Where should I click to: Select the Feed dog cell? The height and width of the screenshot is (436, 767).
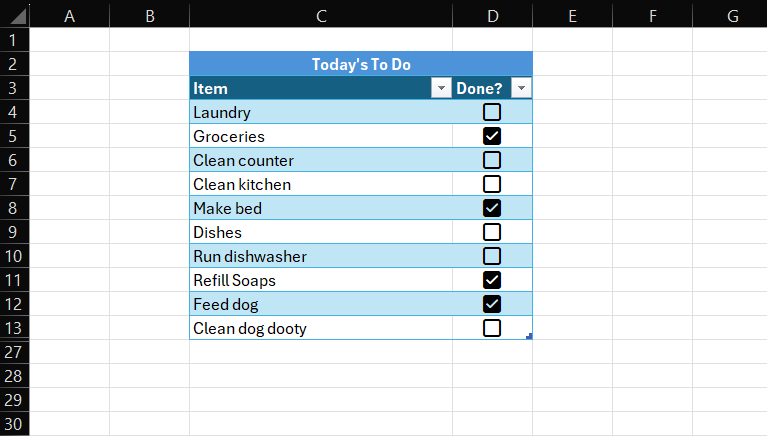pos(300,304)
